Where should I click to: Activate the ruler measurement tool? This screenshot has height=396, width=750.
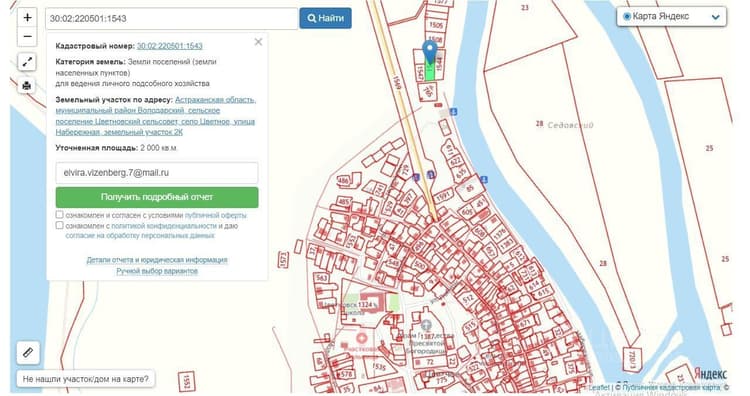tap(28, 353)
